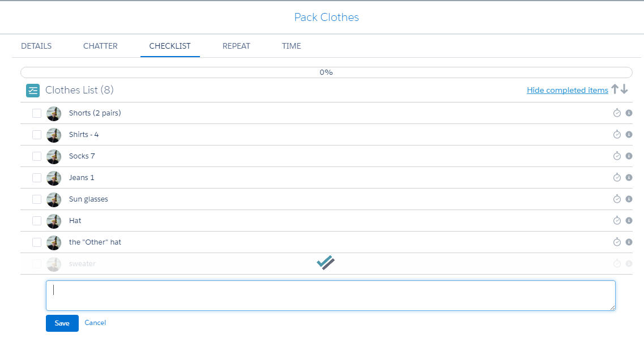The width and height of the screenshot is (644, 355).
Task: Click the double checkmark on the sweater row
Action: click(326, 262)
